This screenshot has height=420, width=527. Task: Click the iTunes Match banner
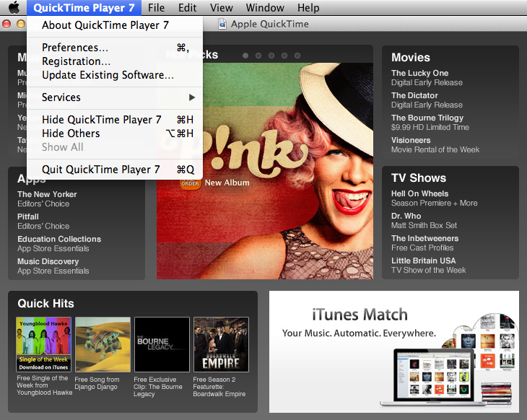pos(394,351)
